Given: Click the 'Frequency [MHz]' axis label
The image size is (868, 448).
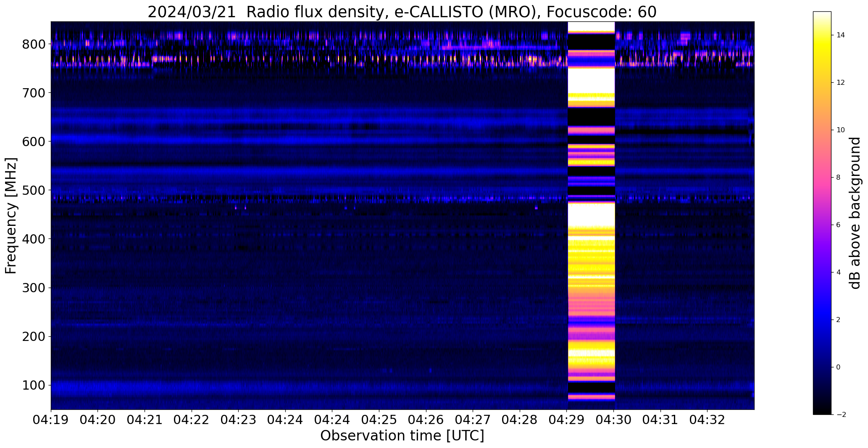Looking at the screenshot, I should click(x=11, y=216).
